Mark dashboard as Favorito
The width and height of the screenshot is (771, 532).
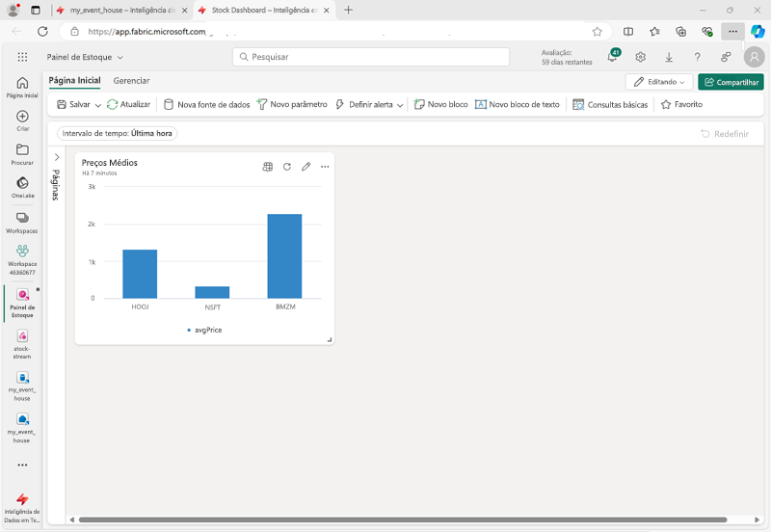681,105
